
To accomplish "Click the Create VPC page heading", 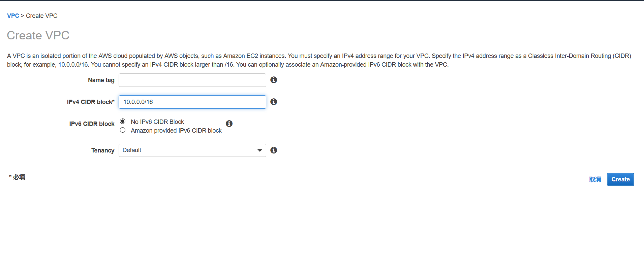I will coord(38,35).
